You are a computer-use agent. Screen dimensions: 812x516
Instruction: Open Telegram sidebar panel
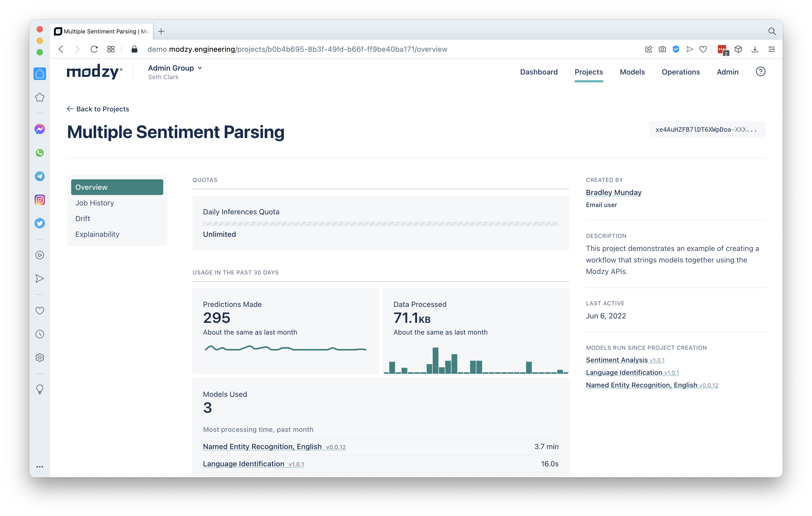(x=40, y=176)
